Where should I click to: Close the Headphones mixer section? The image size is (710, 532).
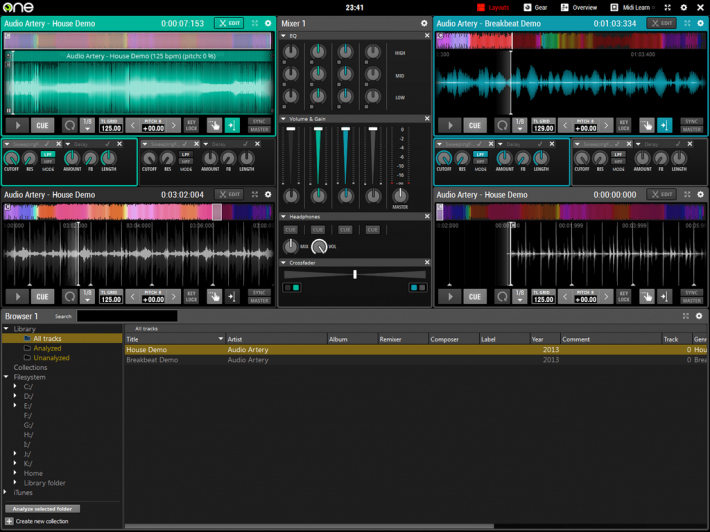click(427, 216)
